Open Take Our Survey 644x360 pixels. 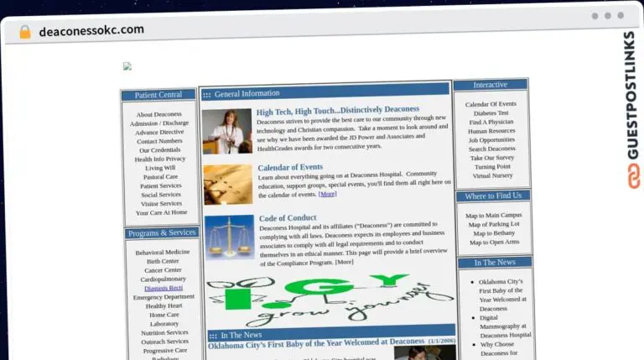[x=492, y=158]
